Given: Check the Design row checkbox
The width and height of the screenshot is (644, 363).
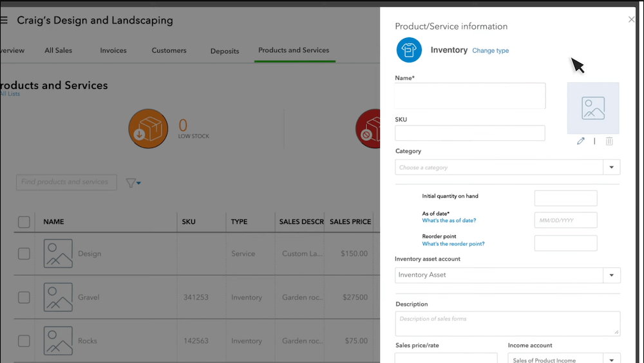Looking at the screenshot, I should (24, 254).
